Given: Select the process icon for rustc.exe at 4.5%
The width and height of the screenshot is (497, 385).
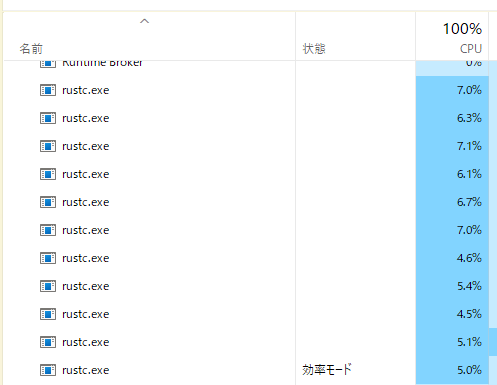Looking at the screenshot, I should point(48,314).
